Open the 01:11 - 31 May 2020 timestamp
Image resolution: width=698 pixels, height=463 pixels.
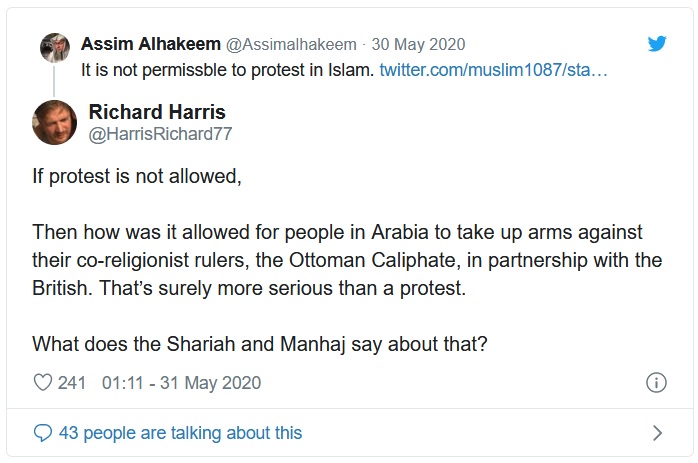pos(181,382)
